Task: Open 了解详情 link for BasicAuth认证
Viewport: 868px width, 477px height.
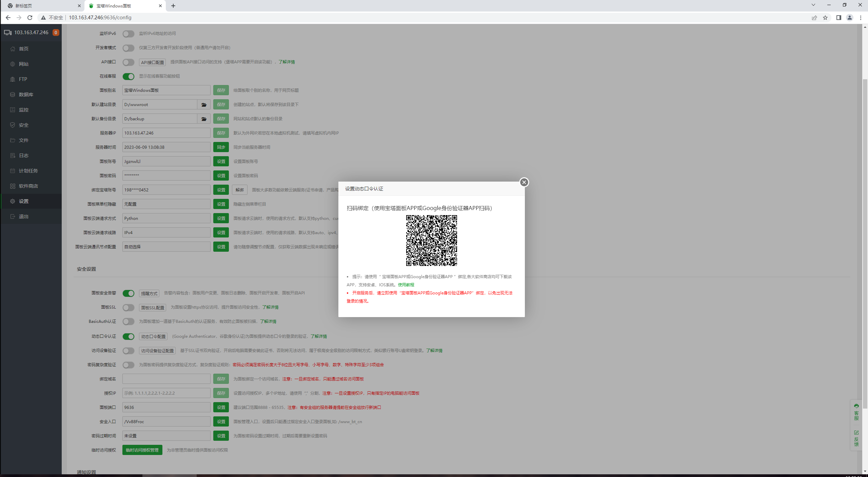Action: point(268,322)
